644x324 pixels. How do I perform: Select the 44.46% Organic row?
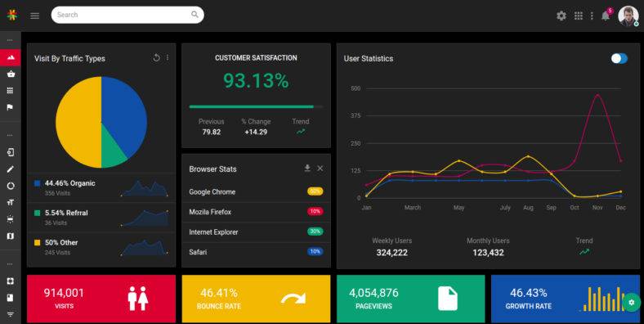[x=101, y=187]
